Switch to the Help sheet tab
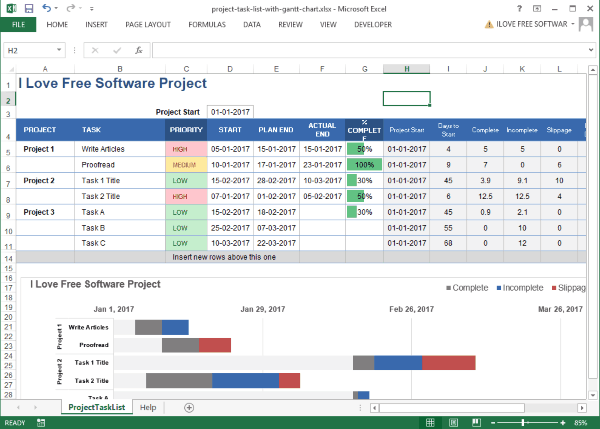The height and width of the screenshot is (429, 600). coord(148,407)
